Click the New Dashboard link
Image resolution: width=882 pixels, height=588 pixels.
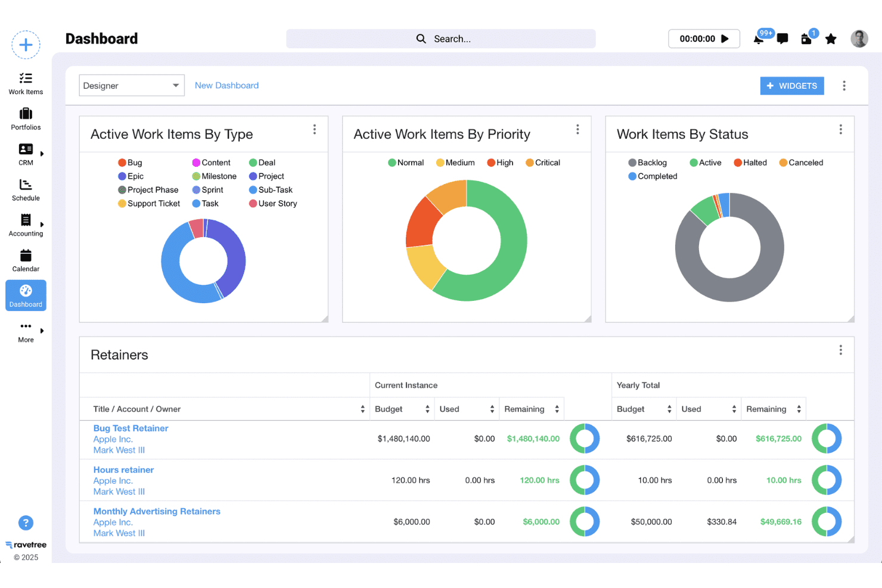(226, 85)
